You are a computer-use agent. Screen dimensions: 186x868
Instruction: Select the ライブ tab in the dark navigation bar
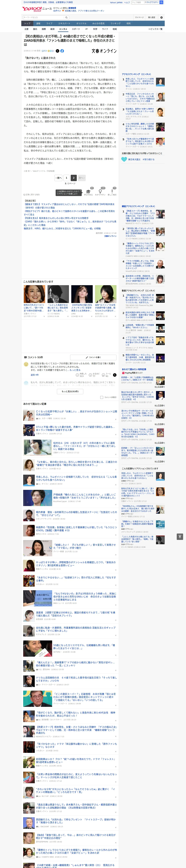coord(49,24)
